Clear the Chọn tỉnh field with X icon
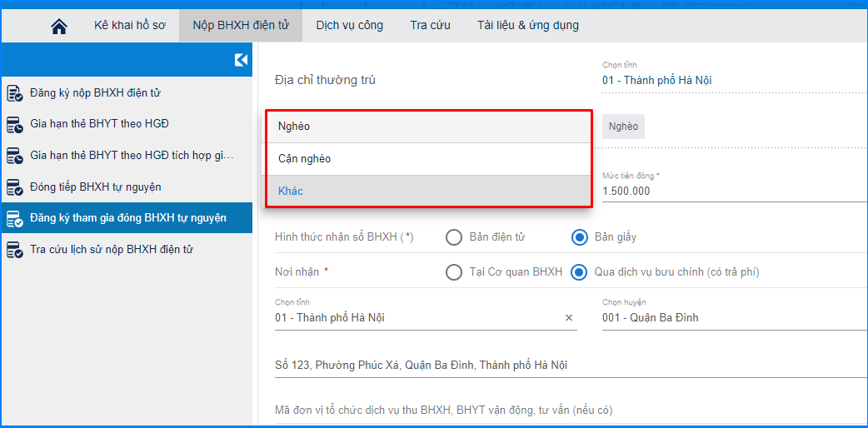868x428 pixels. coord(569,318)
